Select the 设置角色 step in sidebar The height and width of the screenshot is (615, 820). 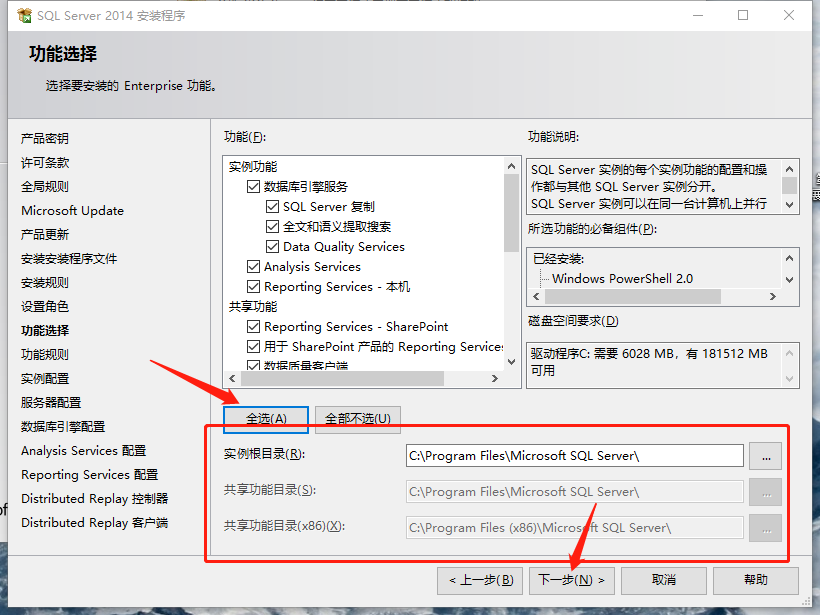coord(45,307)
